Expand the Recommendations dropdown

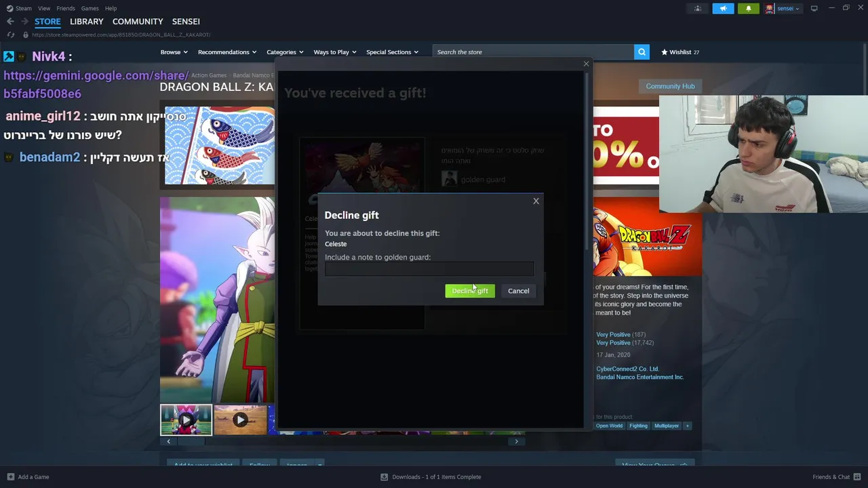coord(227,52)
